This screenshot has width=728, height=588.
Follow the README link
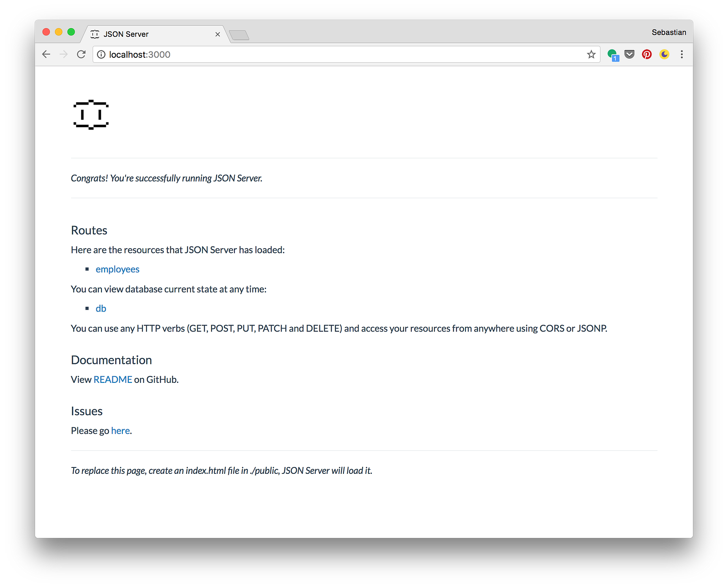[113, 379]
